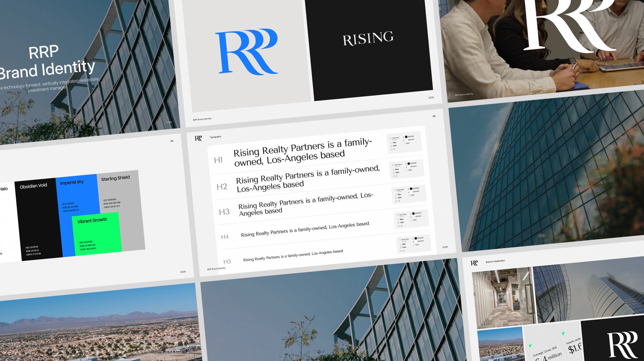Click 'HEX: BDBDBD' in the Sterling Shield swatch

click(109, 200)
